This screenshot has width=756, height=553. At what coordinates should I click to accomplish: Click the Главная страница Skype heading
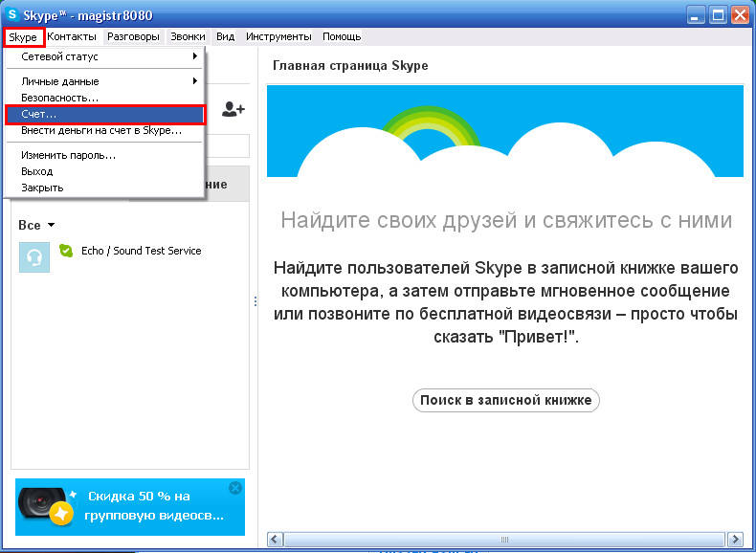350,66
